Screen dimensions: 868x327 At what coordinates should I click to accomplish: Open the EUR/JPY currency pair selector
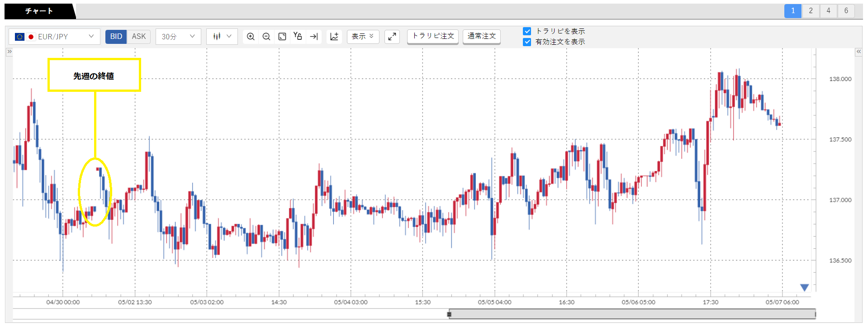pos(54,37)
